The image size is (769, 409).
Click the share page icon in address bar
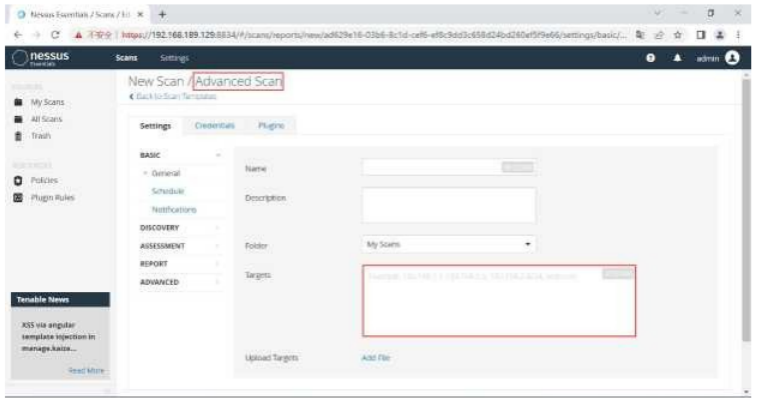pos(659,35)
